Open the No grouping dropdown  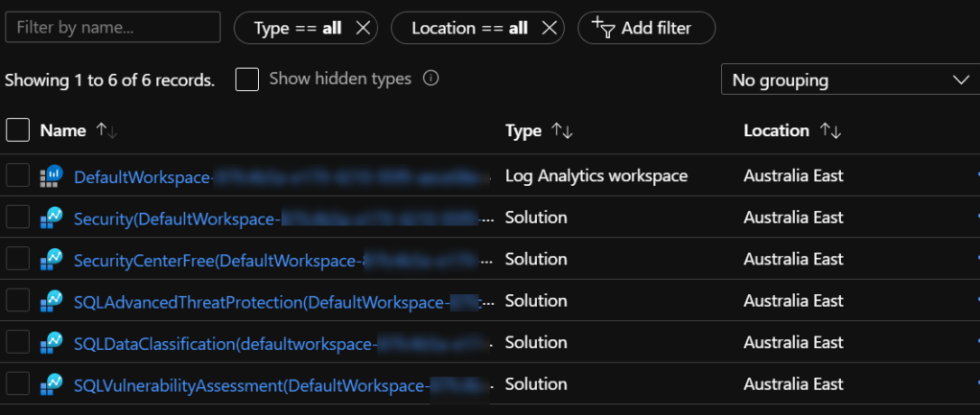(850, 80)
